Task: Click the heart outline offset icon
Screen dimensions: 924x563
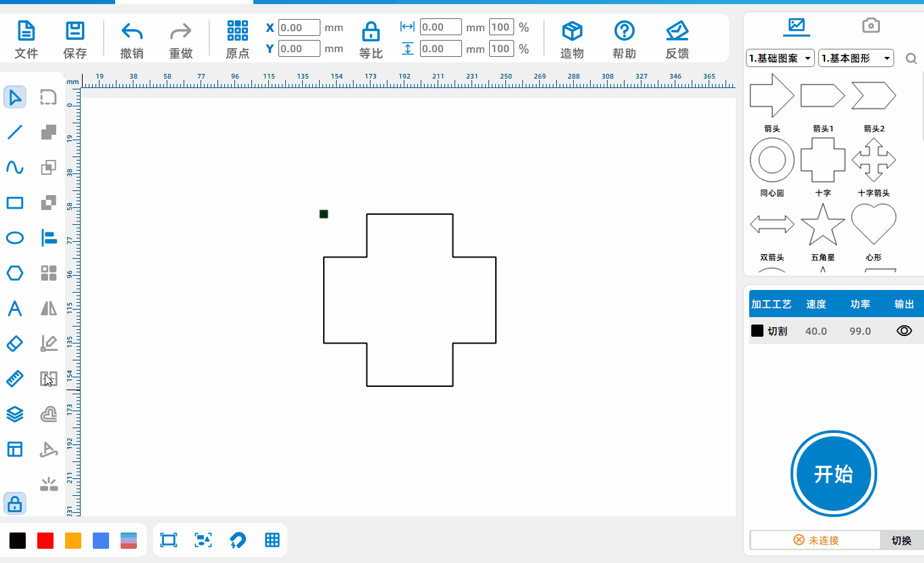Action: click(x=48, y=414)
